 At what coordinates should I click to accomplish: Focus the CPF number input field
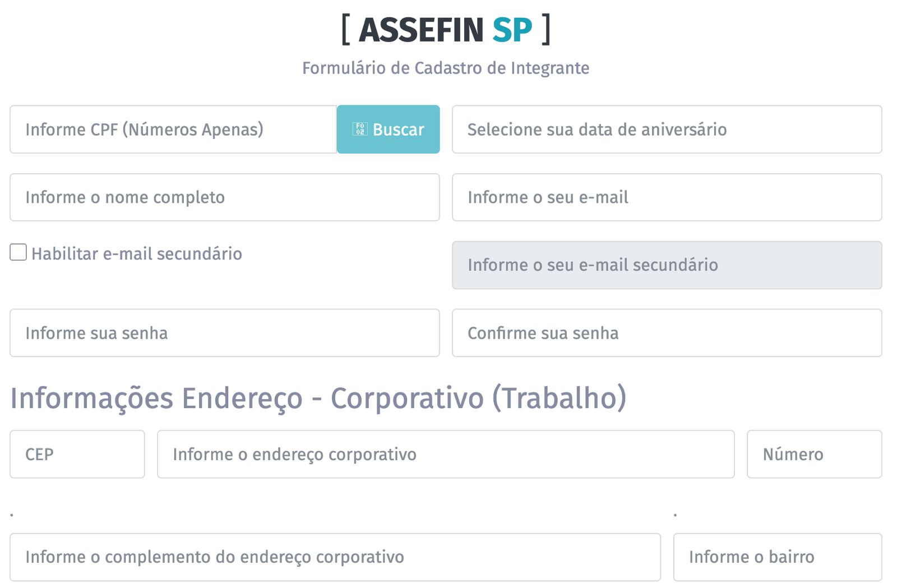coord(173,129)
